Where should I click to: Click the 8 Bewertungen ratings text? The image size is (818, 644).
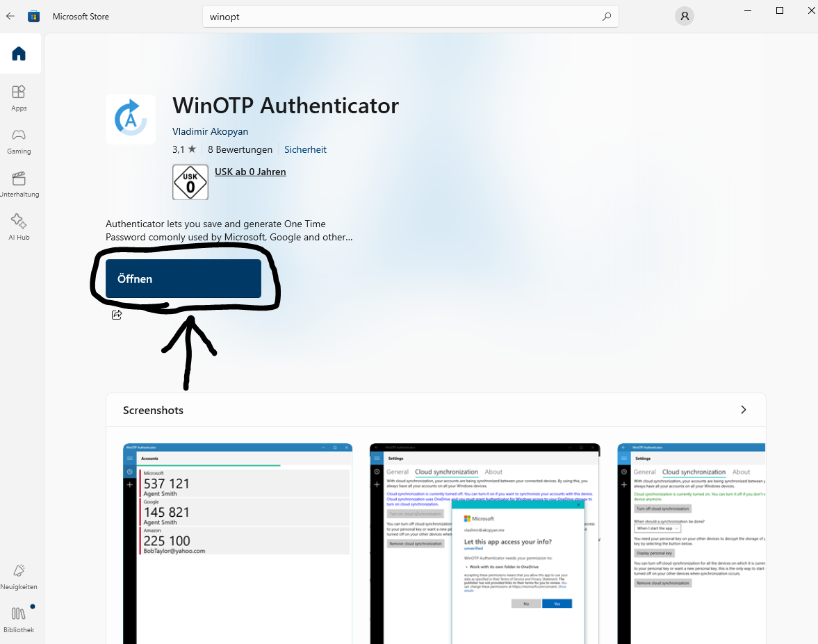pos(240,149)
